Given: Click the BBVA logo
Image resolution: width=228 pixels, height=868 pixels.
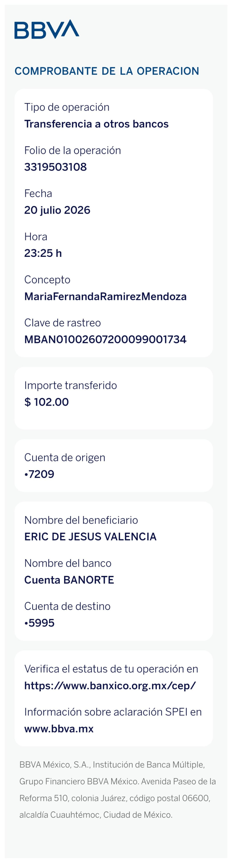Looking at the screenshot, I should pyautogui.click(x=47, y=29).
